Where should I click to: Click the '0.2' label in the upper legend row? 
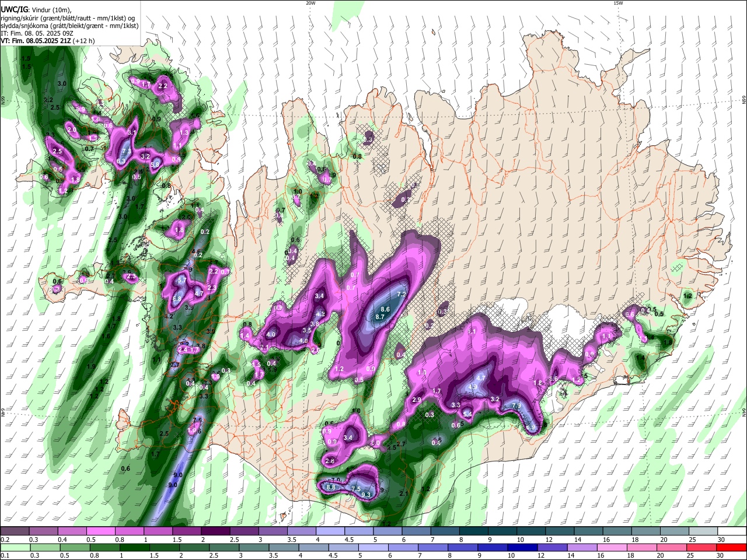[5, 540]
